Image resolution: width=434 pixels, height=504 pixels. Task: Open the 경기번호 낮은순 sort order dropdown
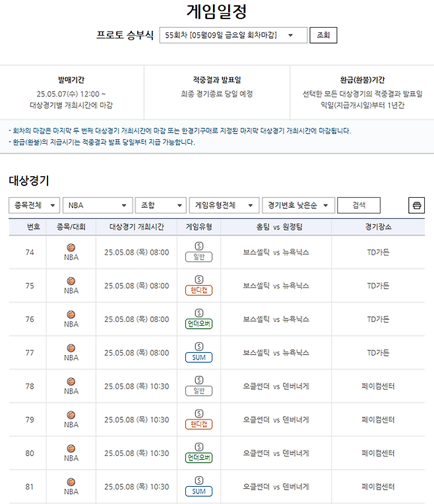pos(298,205)
